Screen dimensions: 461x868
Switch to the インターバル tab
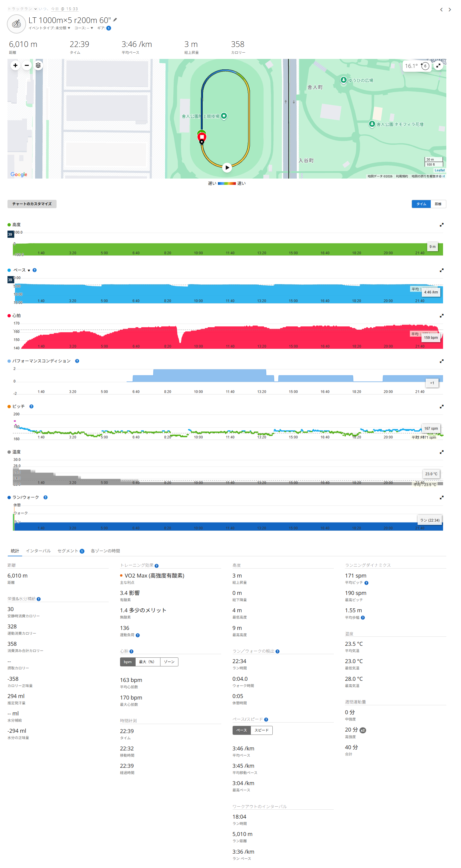coord(38,551)
